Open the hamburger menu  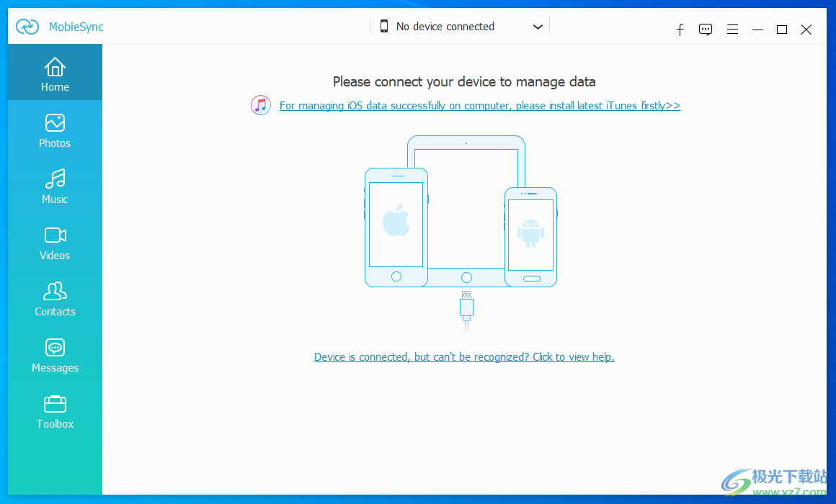[x=732, y=30]
